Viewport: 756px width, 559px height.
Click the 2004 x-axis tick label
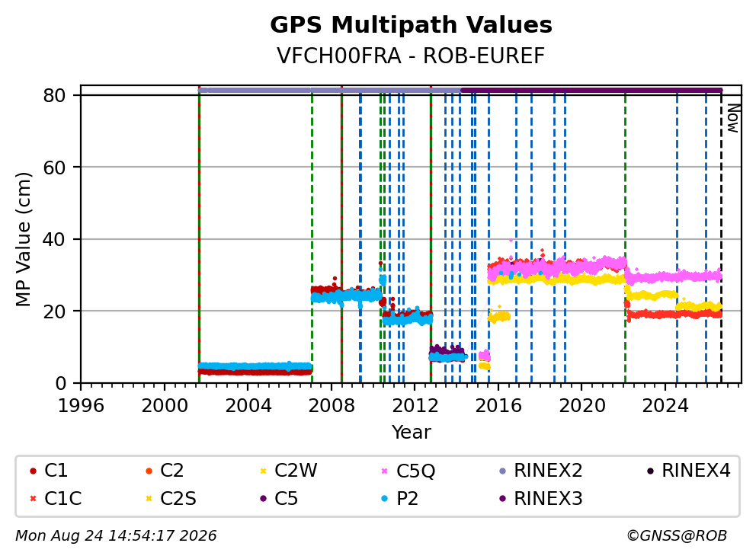(248, 406)
